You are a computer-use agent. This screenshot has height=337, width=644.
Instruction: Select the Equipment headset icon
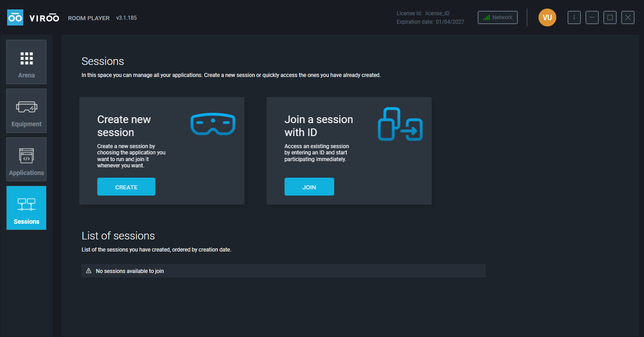(x=26, y=107)
